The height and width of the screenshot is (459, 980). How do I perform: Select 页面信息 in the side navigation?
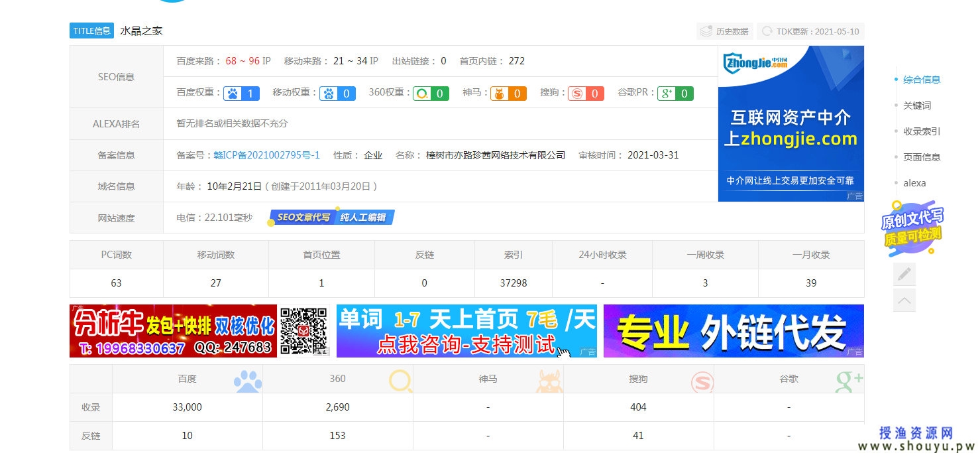(x=921, y=157)
